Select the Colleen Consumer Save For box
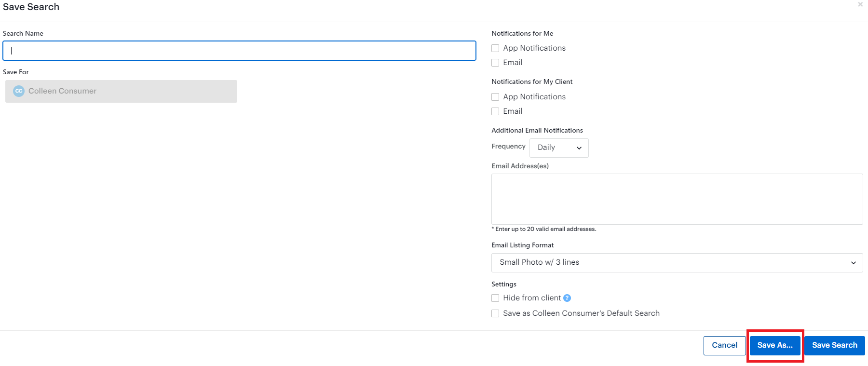 point(121,91)
